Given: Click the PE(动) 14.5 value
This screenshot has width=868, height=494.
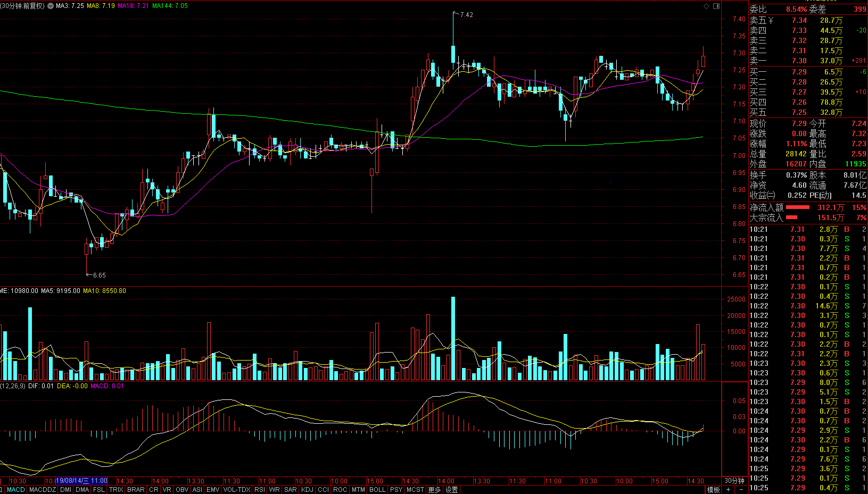Looking at the screenshot, I should tap(858, 195).
